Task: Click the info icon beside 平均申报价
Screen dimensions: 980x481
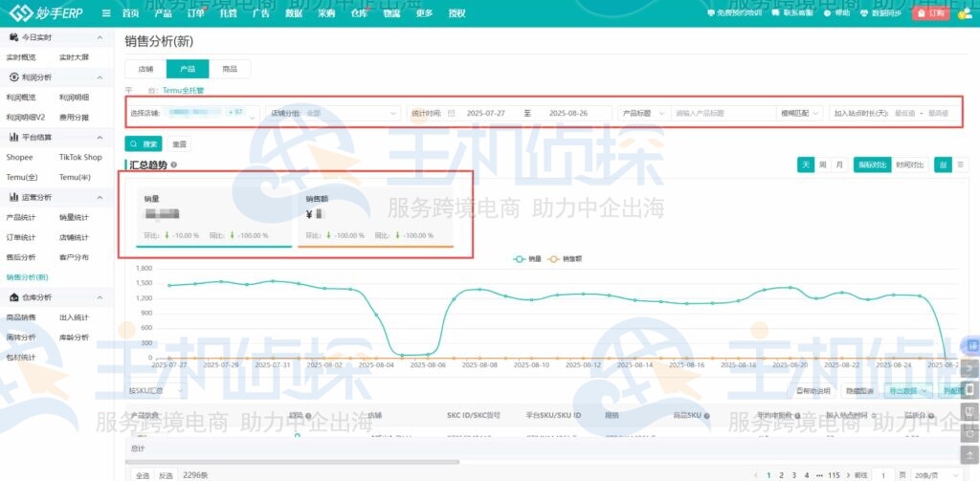Action: pyautogui.click(x=797, y=415)
